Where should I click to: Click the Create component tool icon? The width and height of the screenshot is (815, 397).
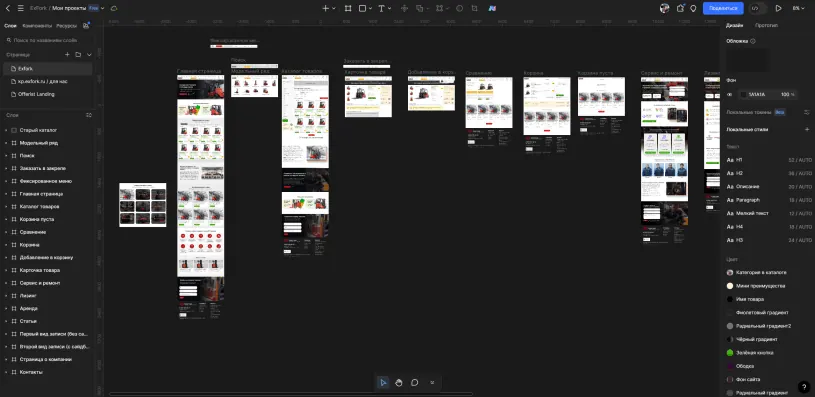point(404,8)
